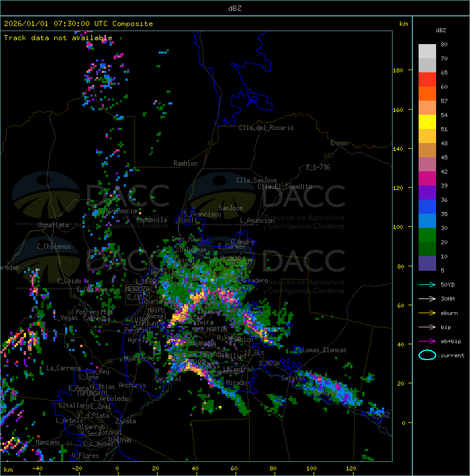
Task: Pick the 20 dBZ green color swatch
Action: (x=427, y=249)
